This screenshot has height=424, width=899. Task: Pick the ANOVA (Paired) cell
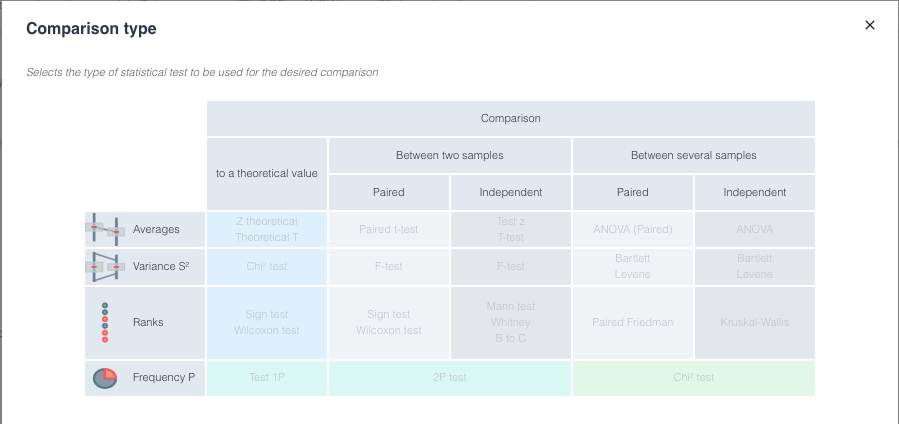pyautogui.click(x=632, y=229)
